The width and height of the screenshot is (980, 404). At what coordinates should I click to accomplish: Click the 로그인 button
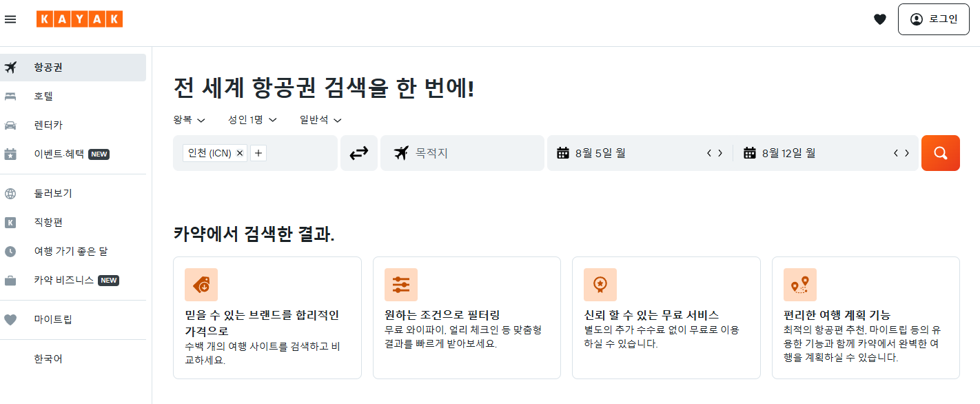click(x=933, y=19)
